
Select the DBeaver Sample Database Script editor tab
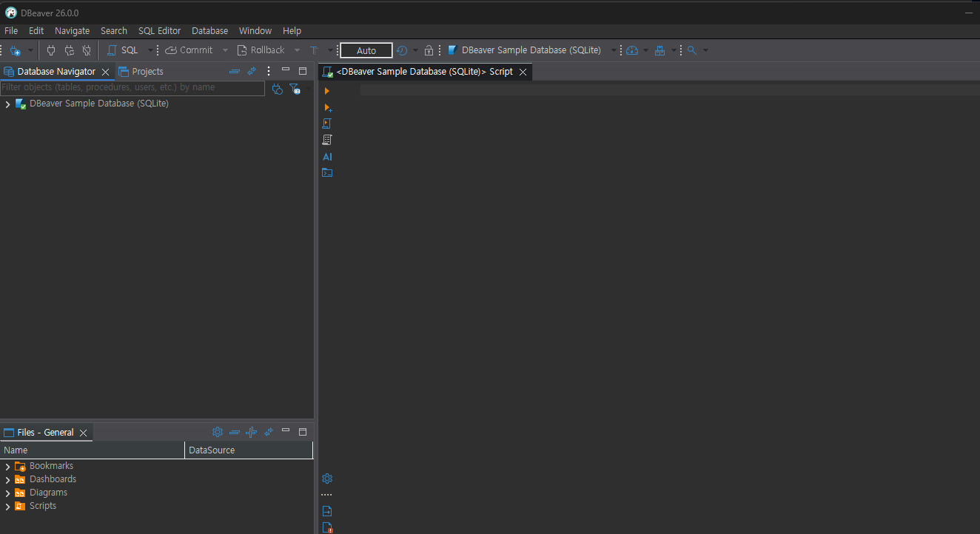(424, 72)
